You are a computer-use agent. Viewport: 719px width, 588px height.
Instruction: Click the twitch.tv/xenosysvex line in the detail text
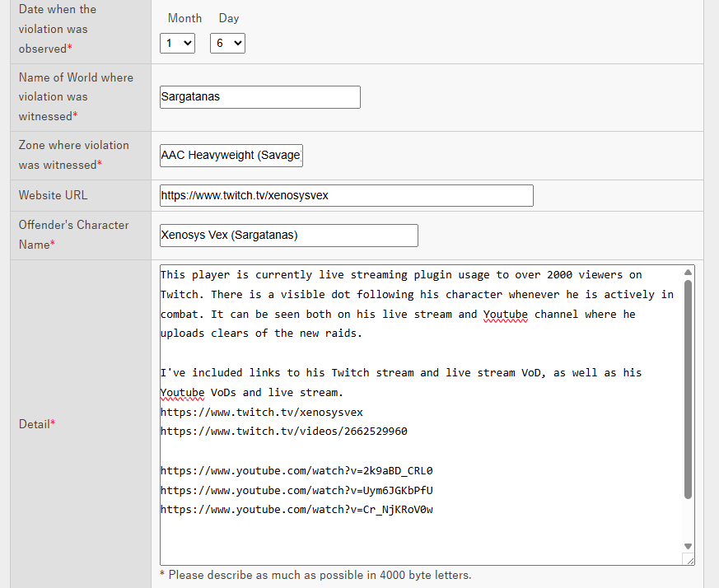(x=262, y=413)
